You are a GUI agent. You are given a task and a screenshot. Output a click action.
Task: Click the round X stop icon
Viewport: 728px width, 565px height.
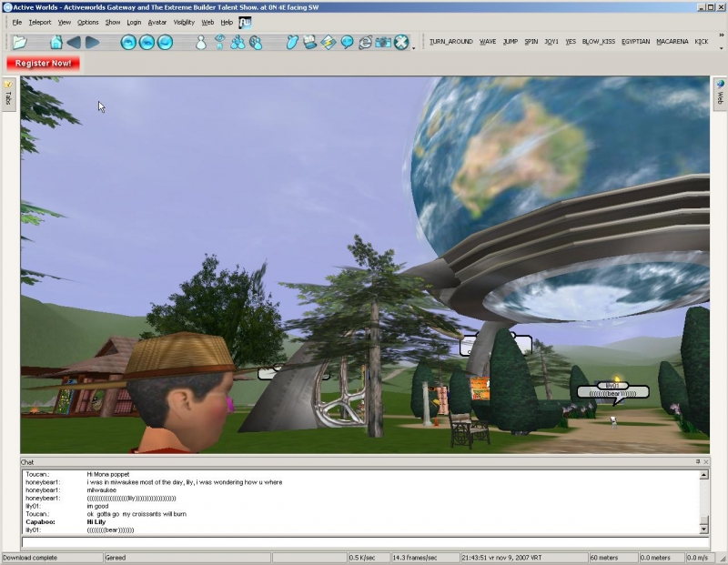(401, 42)
